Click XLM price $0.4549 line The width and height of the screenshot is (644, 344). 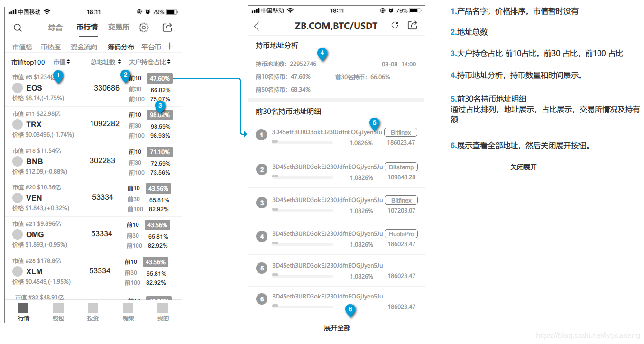click(x=41, y=281)
